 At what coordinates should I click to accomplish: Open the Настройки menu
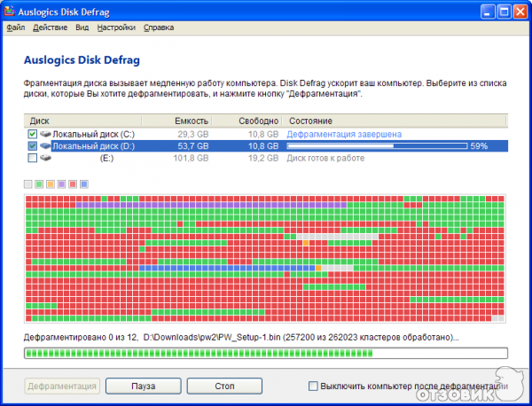point(116,27)
